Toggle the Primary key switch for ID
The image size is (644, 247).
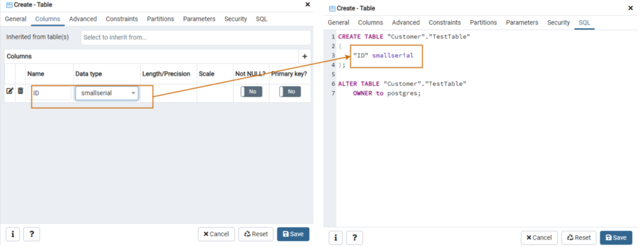point(290,92)
